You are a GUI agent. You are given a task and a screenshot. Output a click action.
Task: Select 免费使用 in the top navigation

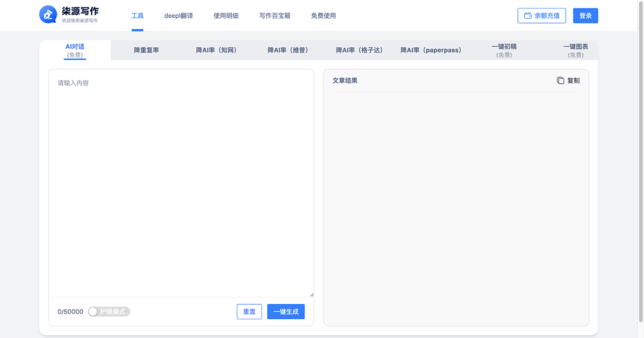pos(323,16)
